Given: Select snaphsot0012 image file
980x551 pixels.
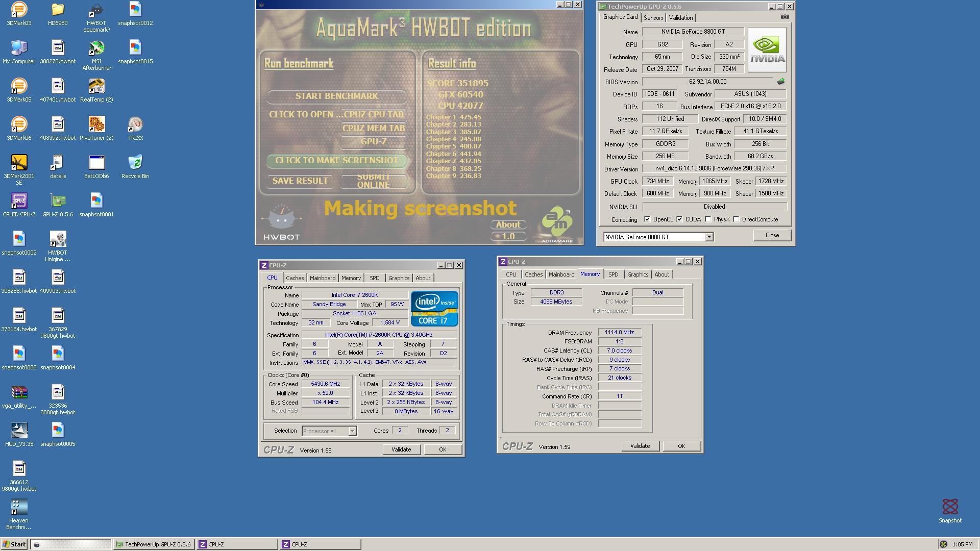Looking at the screenshot, I should (x=135, y=14).
